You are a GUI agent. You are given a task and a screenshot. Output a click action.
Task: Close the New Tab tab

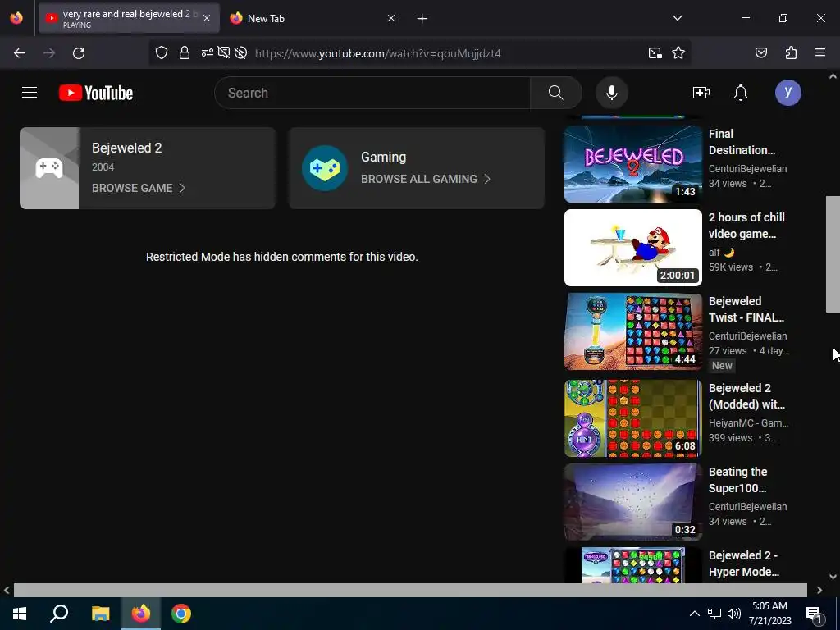tap(391, 18)
